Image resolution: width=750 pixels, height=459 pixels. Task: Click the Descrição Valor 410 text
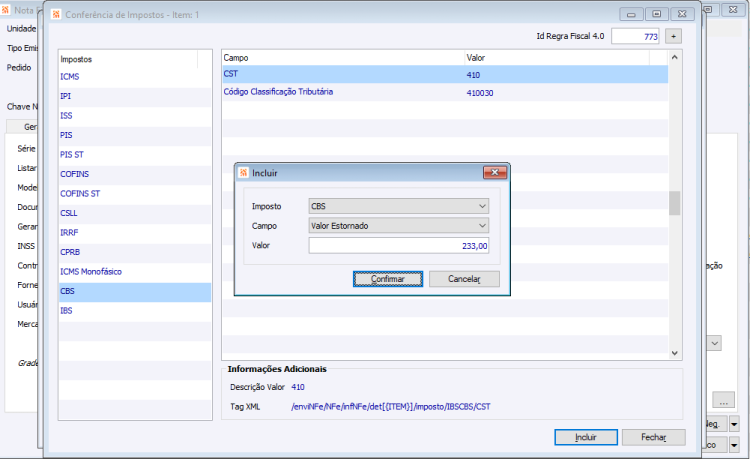298,387
